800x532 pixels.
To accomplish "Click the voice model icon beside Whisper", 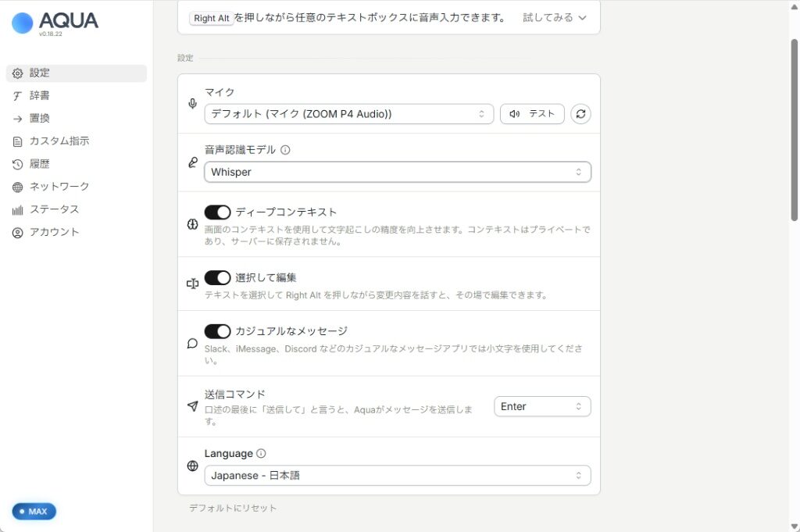I will [x=192, y=162].
